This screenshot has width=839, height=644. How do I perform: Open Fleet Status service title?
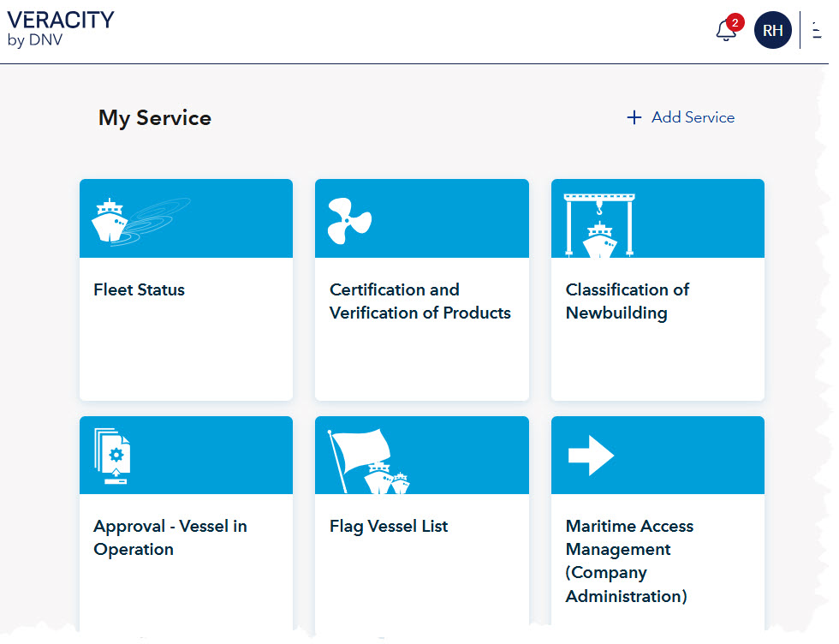pos(139,289)
